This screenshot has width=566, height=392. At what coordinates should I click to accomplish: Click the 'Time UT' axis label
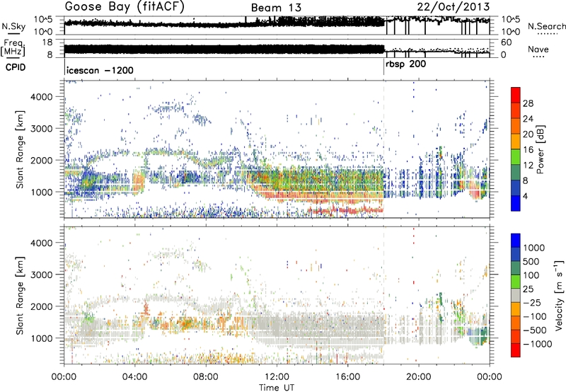pos(277,388)
